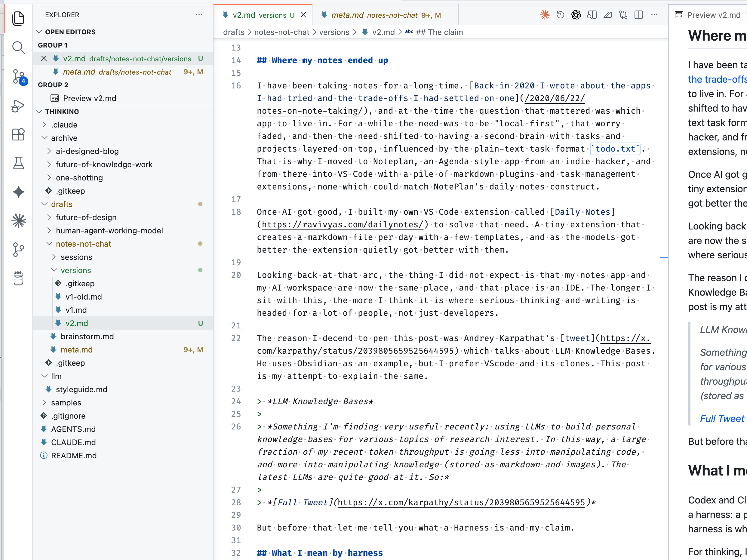Expand the one-shotting folder

click(x=49, y=178)
